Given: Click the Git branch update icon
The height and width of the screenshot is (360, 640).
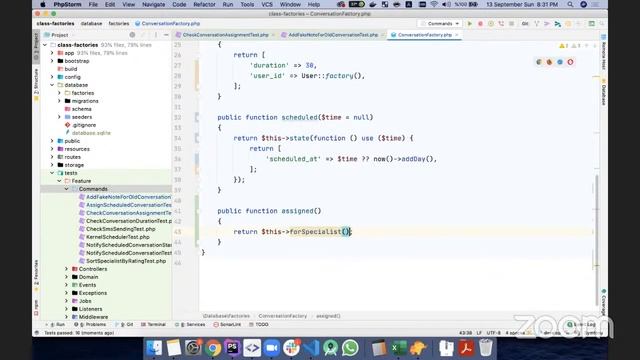Looking at the screenshot, I should click(x=537, y=24).
